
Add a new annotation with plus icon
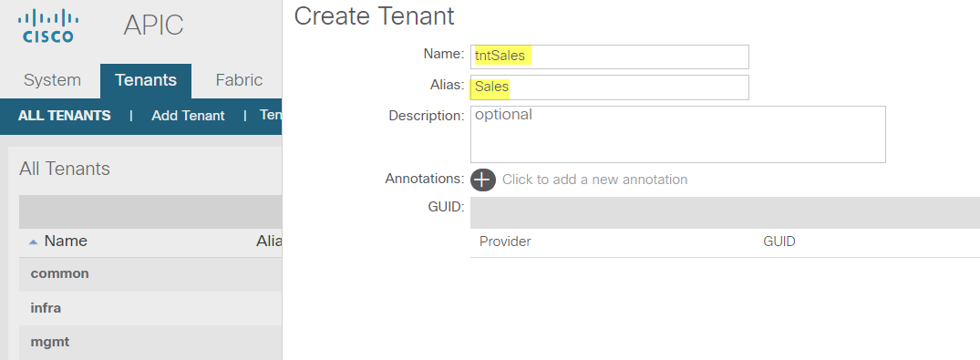point(482,180)
